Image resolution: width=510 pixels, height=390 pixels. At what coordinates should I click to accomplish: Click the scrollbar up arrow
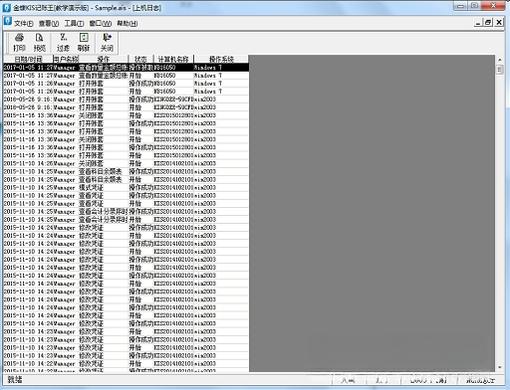pyautogui.click(x=500, y=60)
